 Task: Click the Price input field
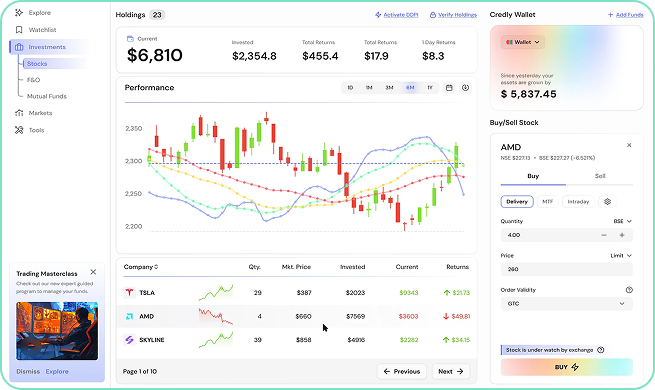566,269
